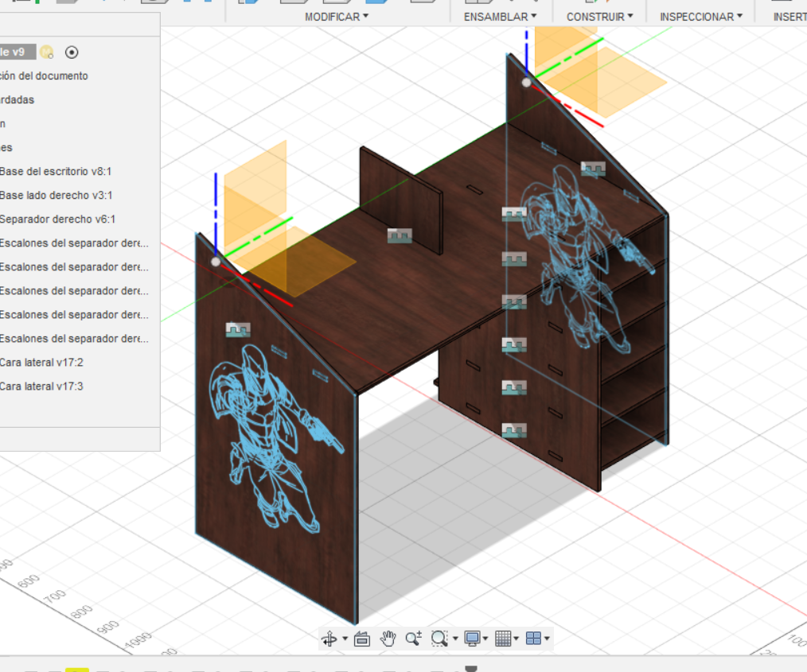Image resolution: width=807 pixels, height=672 pixels.
Task: Choose the Zoom magnifier tool
Action: tap(414, 639)
